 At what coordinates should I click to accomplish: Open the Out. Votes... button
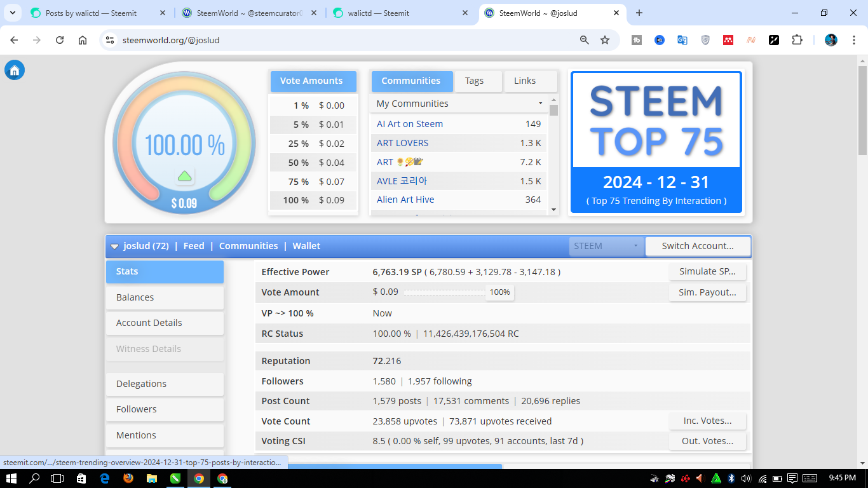click(x=707, y=441)
